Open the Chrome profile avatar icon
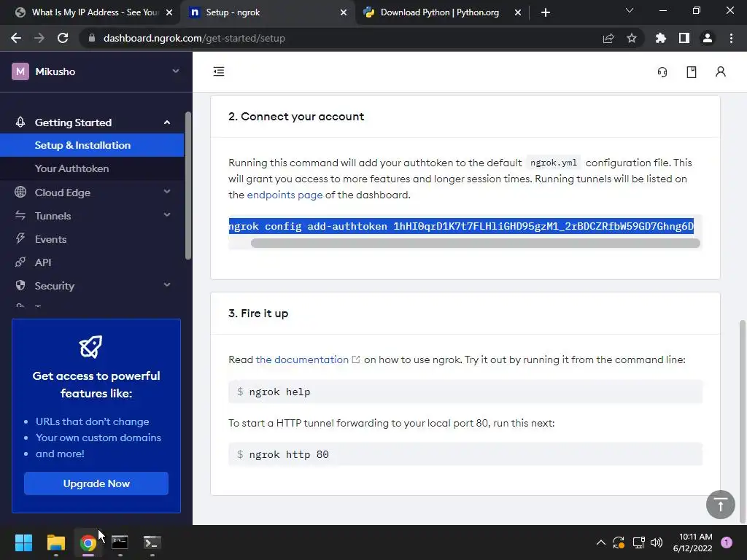Viewport: 747px width, 560px height. [708, 38]
